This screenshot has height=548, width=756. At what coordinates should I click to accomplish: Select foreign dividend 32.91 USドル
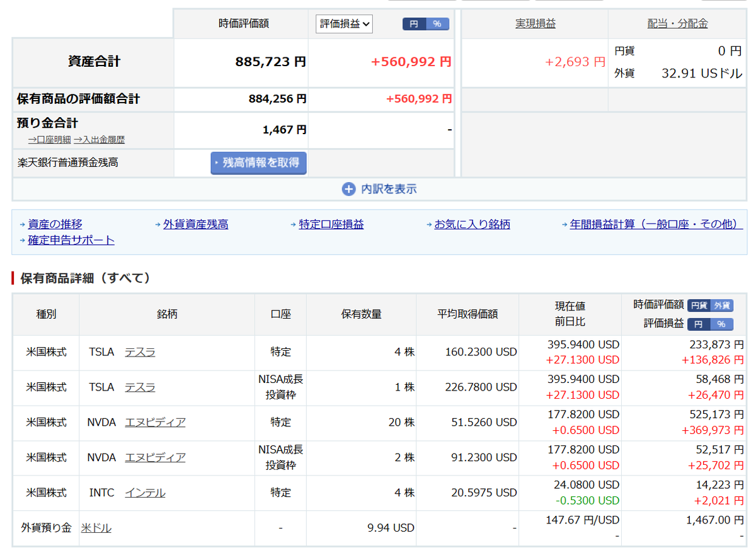702,73
